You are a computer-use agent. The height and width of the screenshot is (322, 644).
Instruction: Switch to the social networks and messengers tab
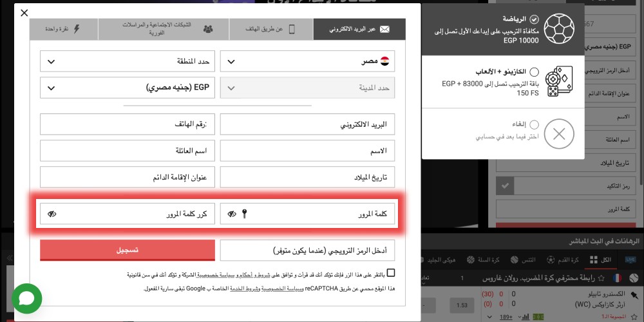(163, 29)
